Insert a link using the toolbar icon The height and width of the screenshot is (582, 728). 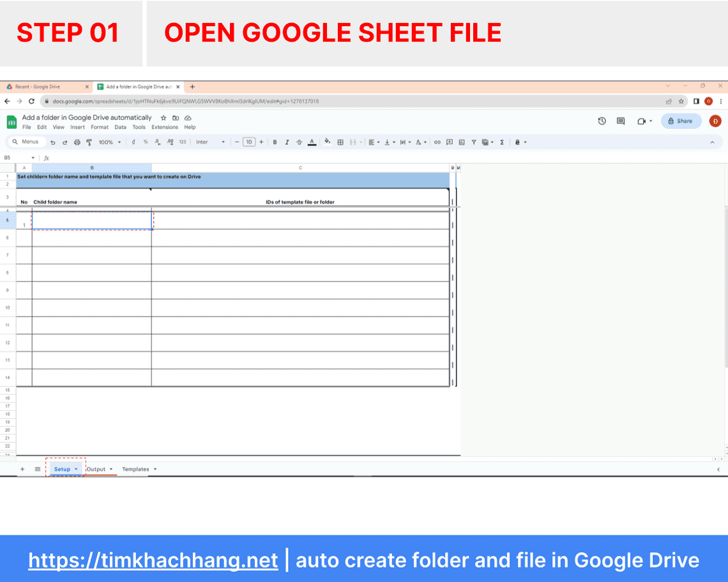pos(437,142)
